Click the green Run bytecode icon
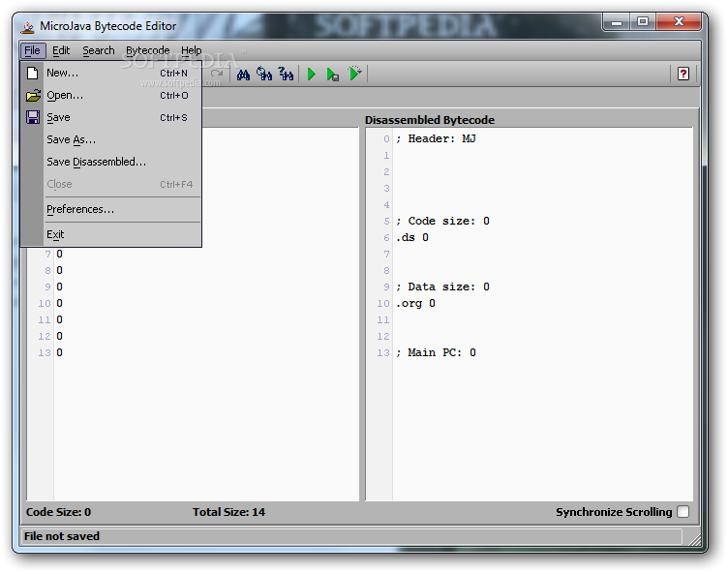This screenshot has width=728, height=573. (x=312, y=74)
